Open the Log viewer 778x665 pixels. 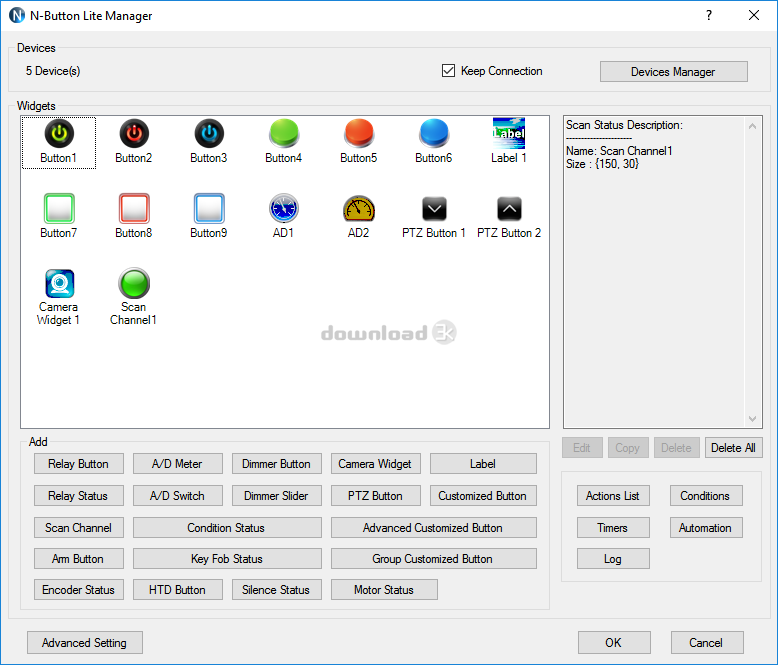[x=613, y=559]
